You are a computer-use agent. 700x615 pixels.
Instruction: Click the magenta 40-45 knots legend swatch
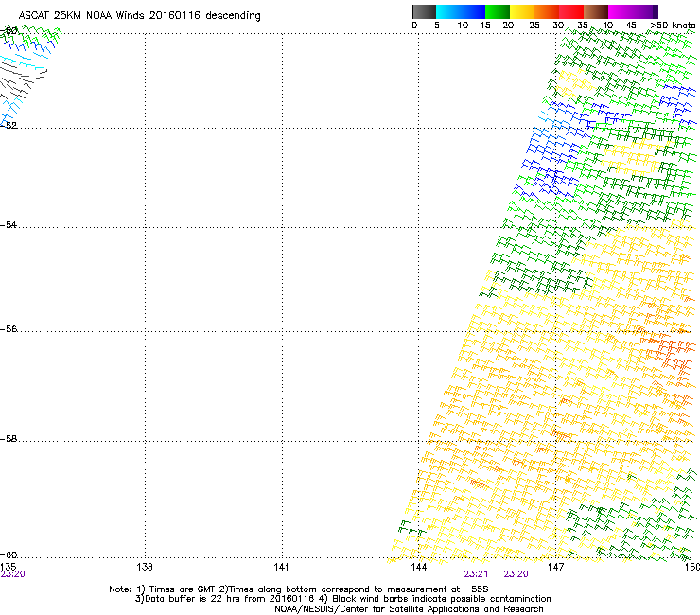click(621, 11)
